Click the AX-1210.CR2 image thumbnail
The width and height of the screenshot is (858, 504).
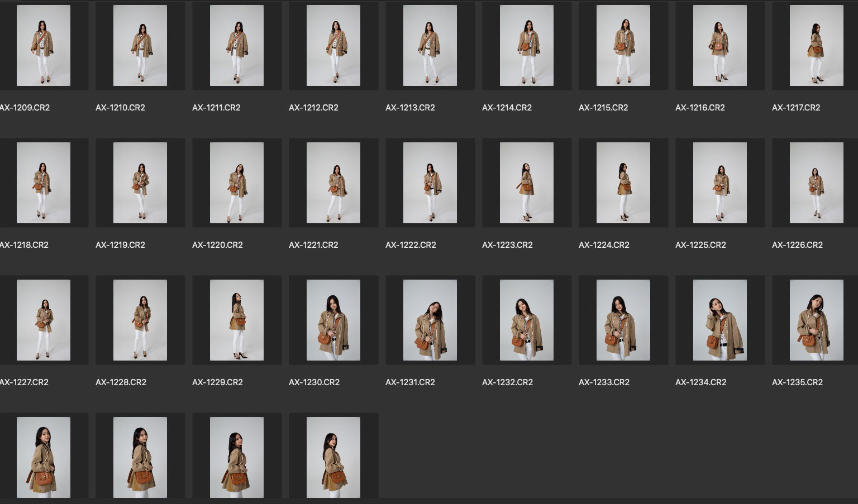(x=140, y=46)
